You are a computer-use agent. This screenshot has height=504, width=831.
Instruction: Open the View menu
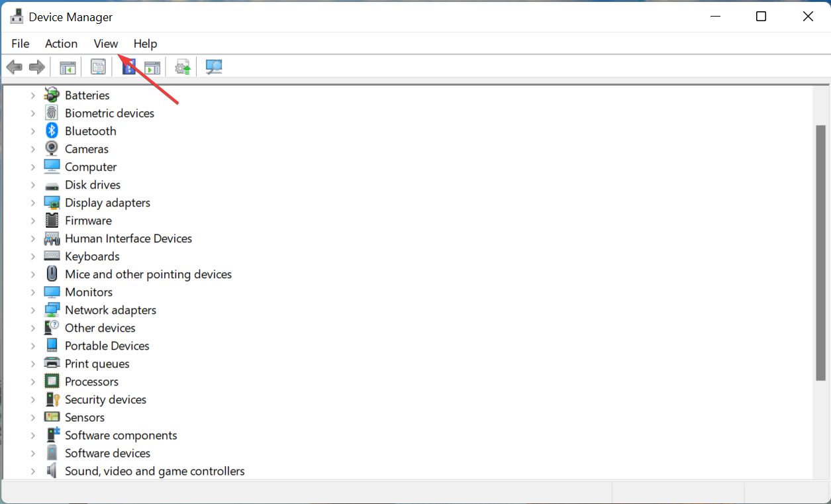coord(106,44)
